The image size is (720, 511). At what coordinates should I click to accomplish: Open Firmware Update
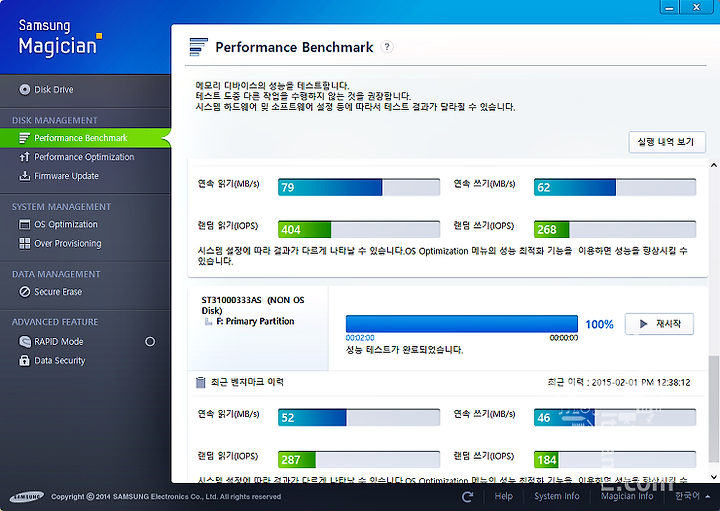click(x=66, y=176)
